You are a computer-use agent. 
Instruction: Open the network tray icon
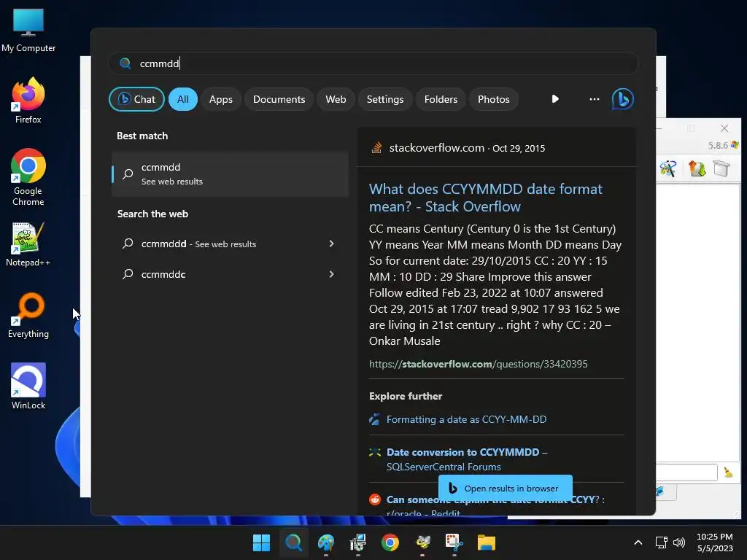tap(661, 542)
